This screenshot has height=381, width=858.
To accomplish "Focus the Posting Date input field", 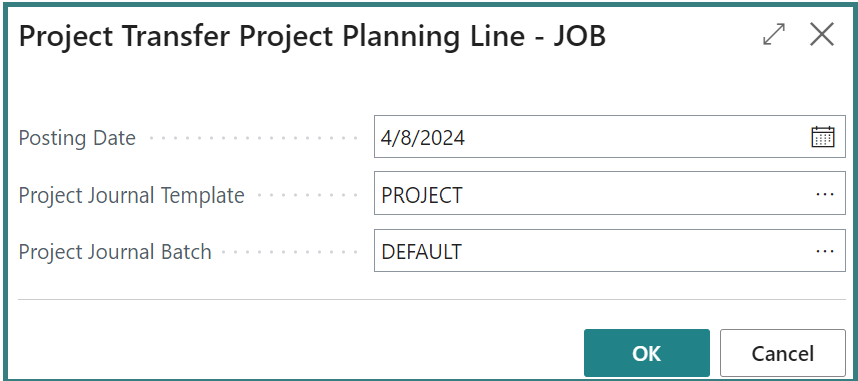I will click(610, 137).
